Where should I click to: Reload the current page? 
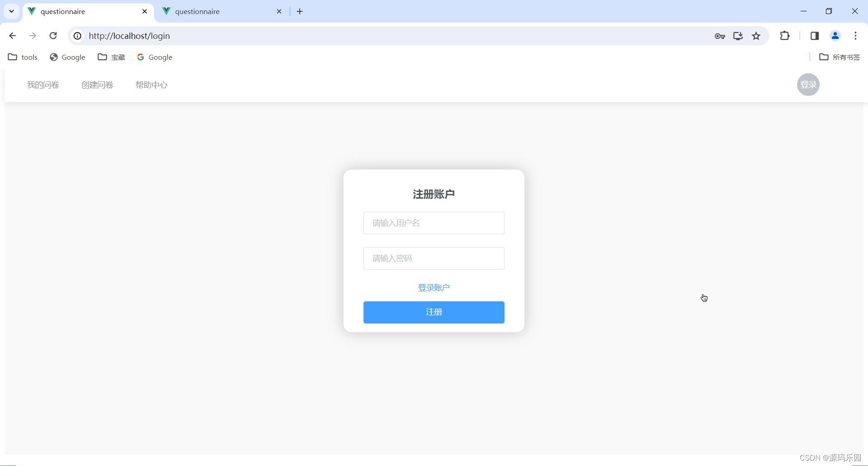point(53,36)
